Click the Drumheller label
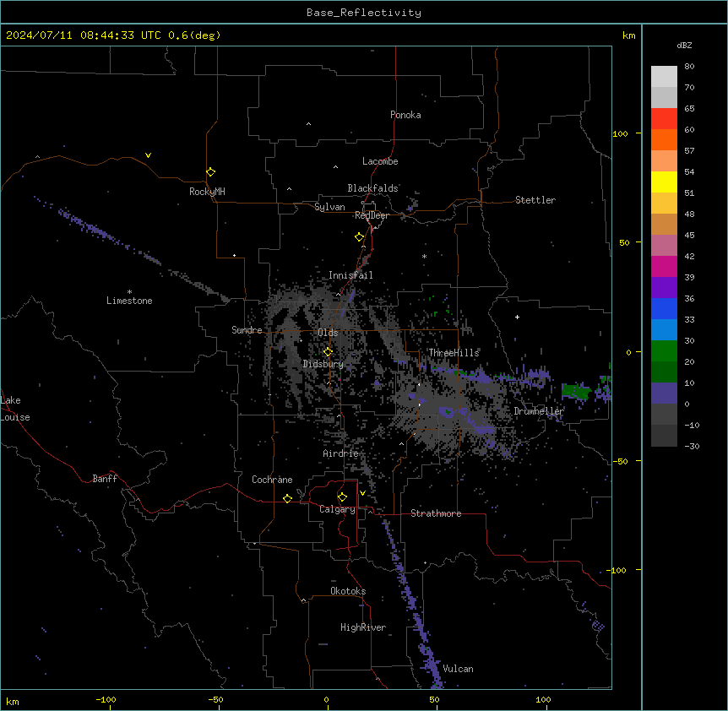 point(539,411)
